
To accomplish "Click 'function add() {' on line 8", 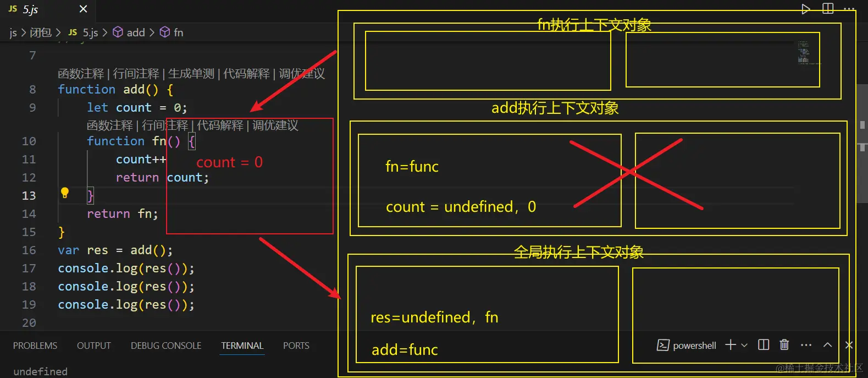I will [115, 89].
